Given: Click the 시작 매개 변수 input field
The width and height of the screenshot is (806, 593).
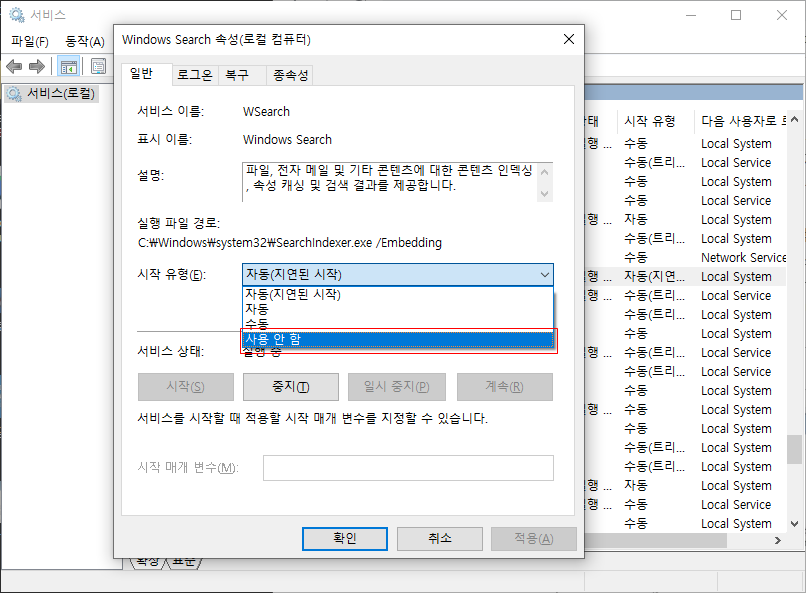Looking at the screenshot, I should (408, 468).
